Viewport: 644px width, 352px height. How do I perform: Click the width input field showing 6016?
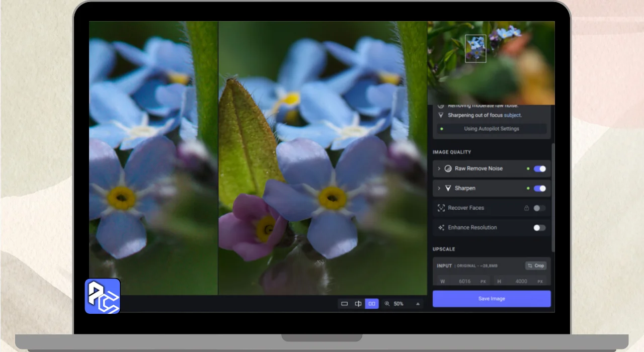point(464,282)
